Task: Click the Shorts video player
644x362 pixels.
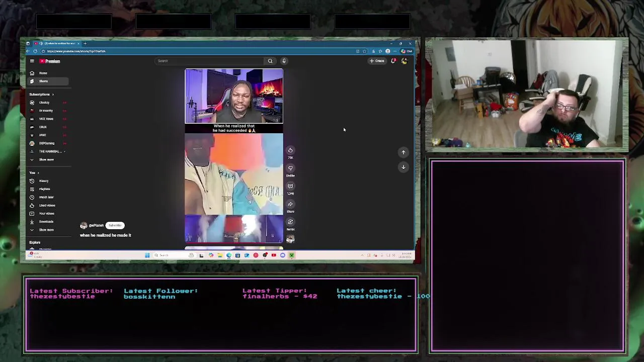Action: pyautogui.click(x=234, y=156)
